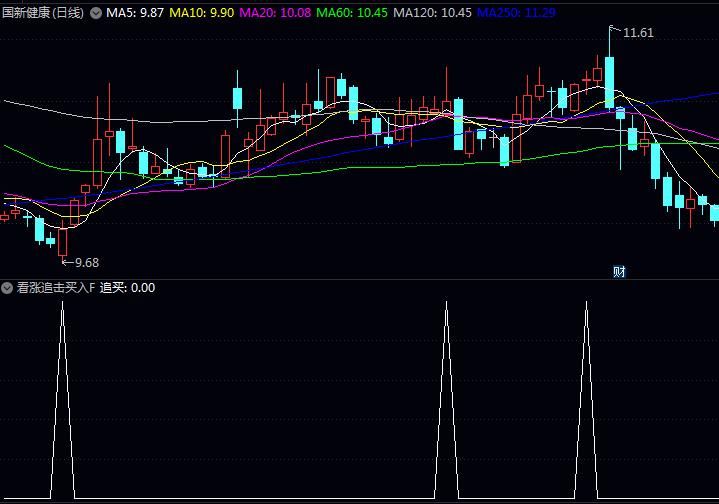This screenshot has width=719, height=504.
Task: Click the 看涨追击买入F indicator name
Action: (56, 288)
